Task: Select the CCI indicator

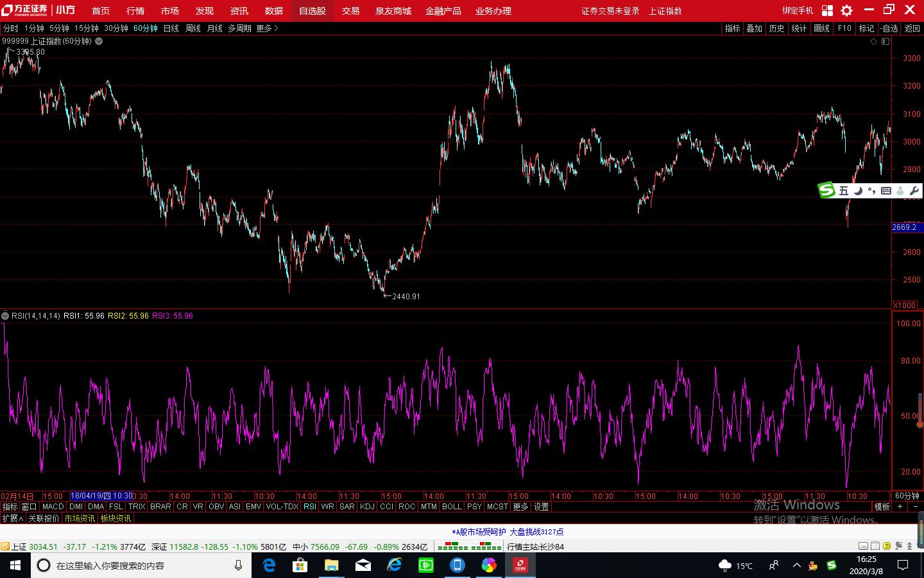Action: 386,507
